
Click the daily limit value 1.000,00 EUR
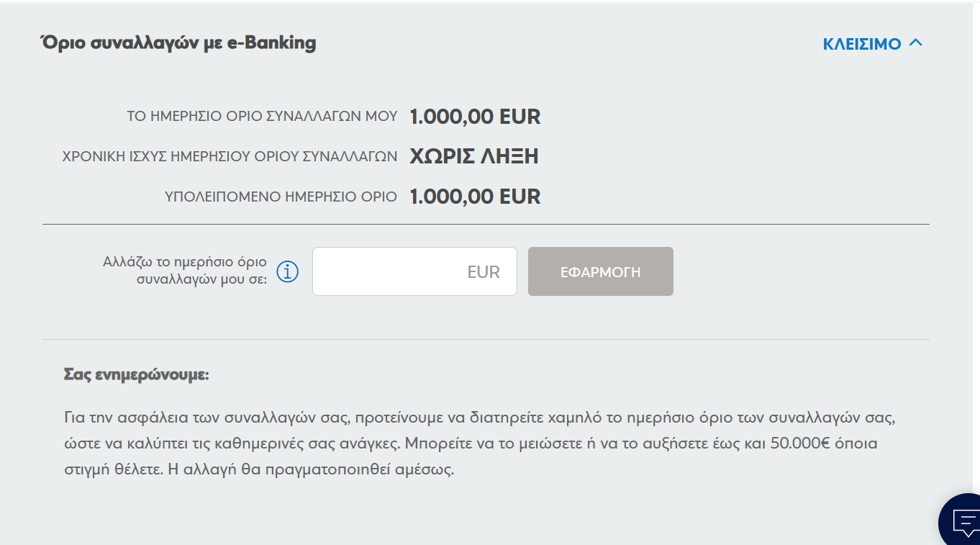pyautogui.click(x=475, y=117)
